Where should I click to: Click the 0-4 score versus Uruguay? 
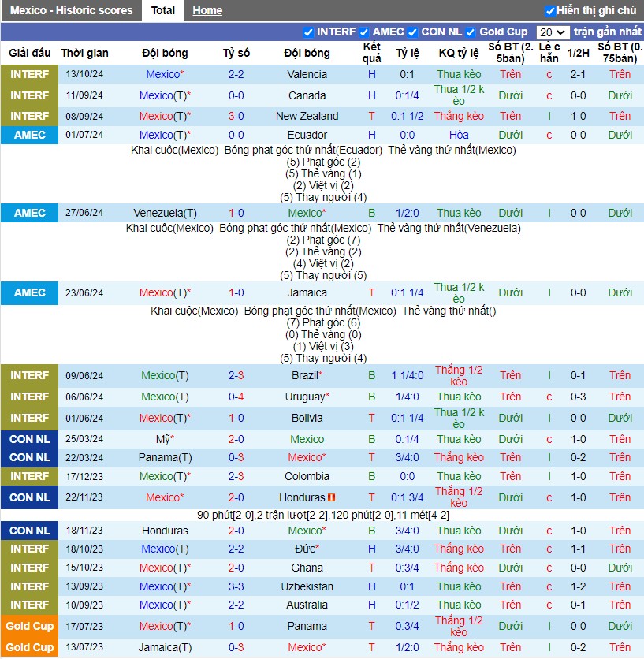coord(236,397)
